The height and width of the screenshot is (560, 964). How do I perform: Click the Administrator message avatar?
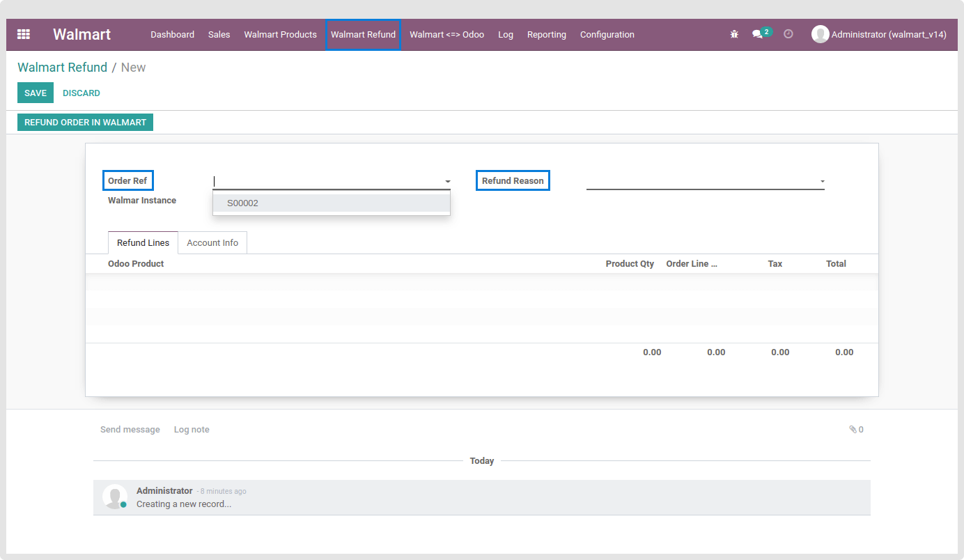coord(114,497)
